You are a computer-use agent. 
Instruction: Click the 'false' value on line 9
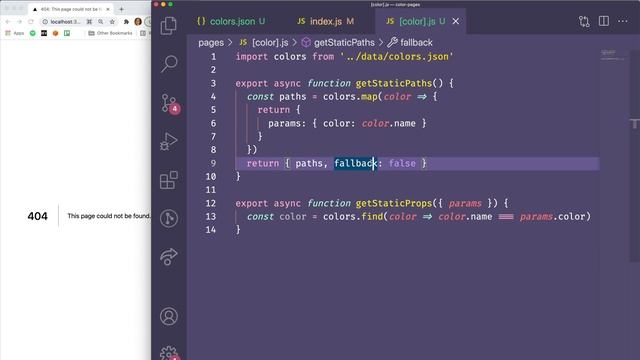coord(402,163)
